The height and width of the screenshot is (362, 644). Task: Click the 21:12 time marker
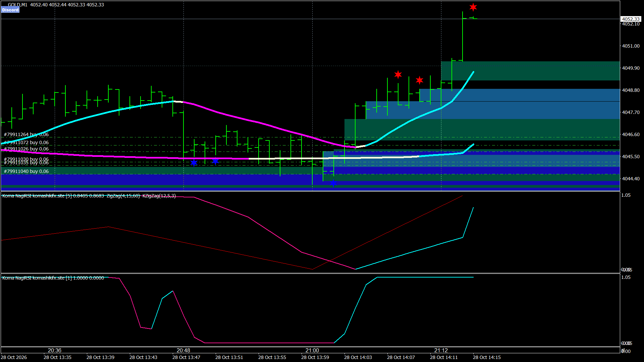(441, 350)
